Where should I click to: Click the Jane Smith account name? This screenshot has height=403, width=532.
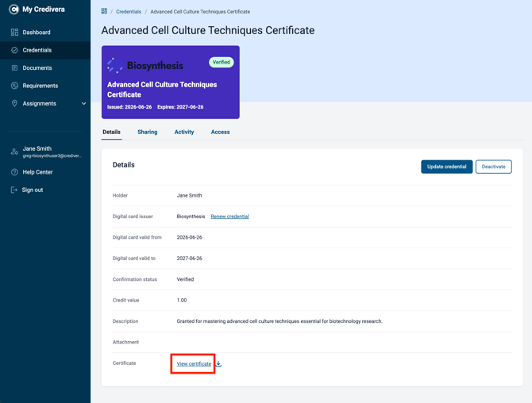tap(37, 148)
